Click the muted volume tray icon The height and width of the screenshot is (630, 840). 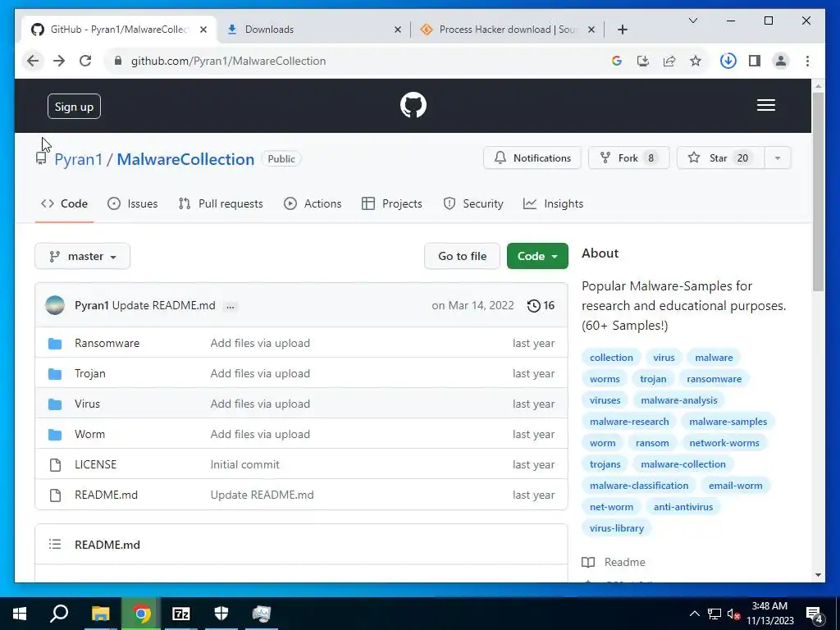pos(734,614)
